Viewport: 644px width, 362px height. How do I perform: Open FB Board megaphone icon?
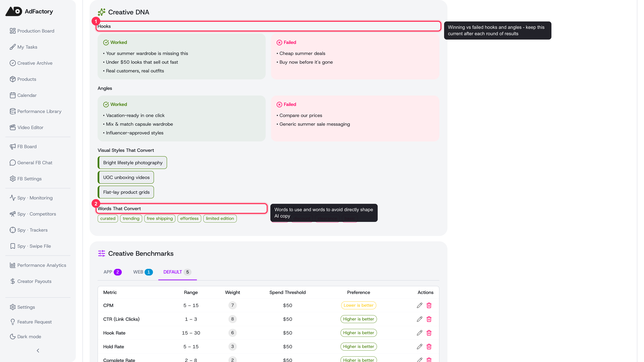(13, 147)
